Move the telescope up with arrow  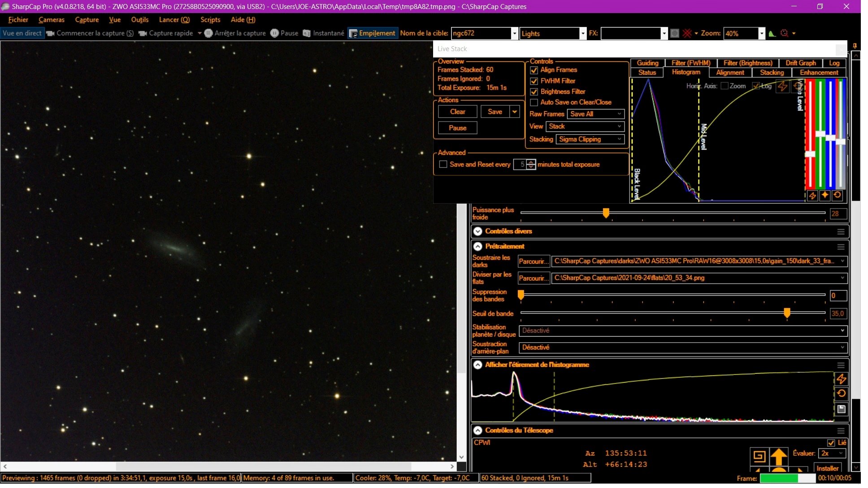[x=779, y=457]
